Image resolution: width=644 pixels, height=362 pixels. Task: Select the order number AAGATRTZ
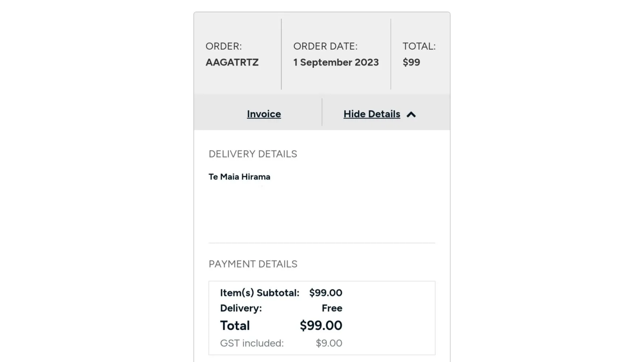pos(232,62)
